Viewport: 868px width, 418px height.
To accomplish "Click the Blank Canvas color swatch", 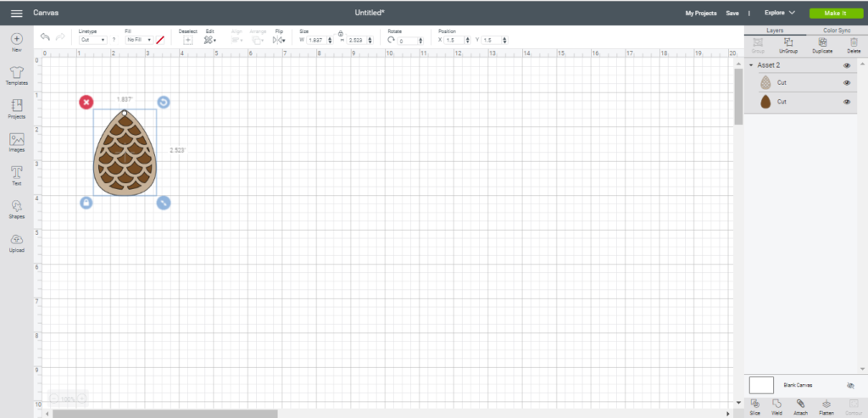I will point(761,385).
